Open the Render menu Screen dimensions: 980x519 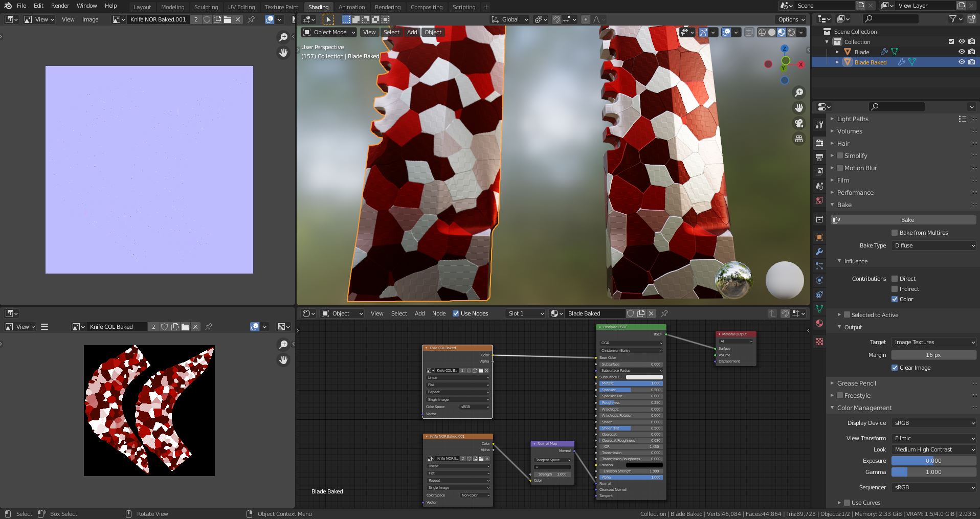[x=60, y=6]
